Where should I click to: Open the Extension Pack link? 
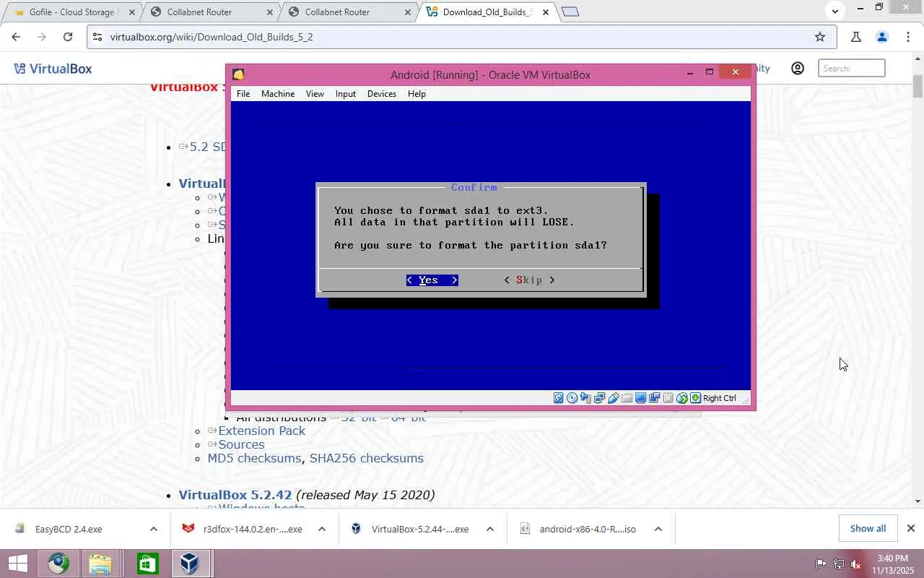(x=261, y=431)
